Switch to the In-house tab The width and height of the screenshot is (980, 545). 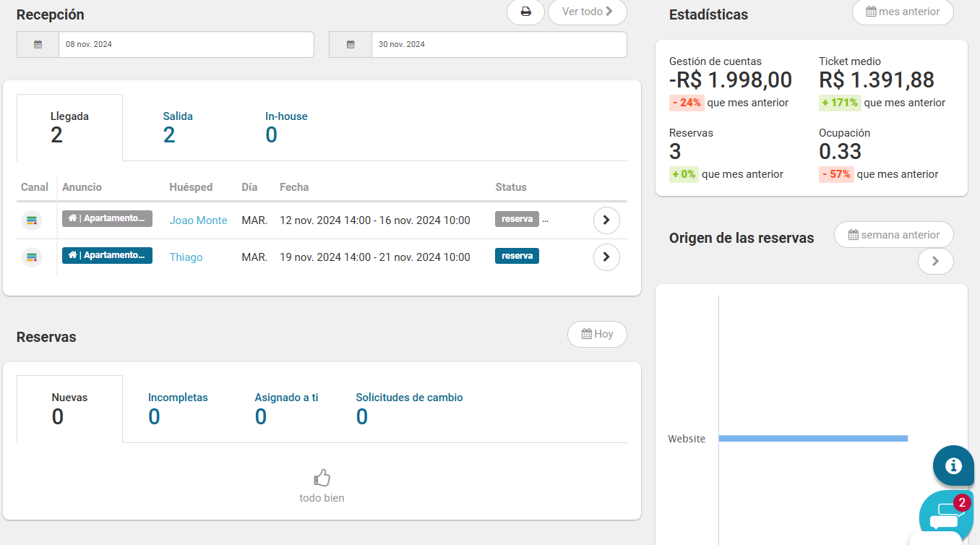286,127
